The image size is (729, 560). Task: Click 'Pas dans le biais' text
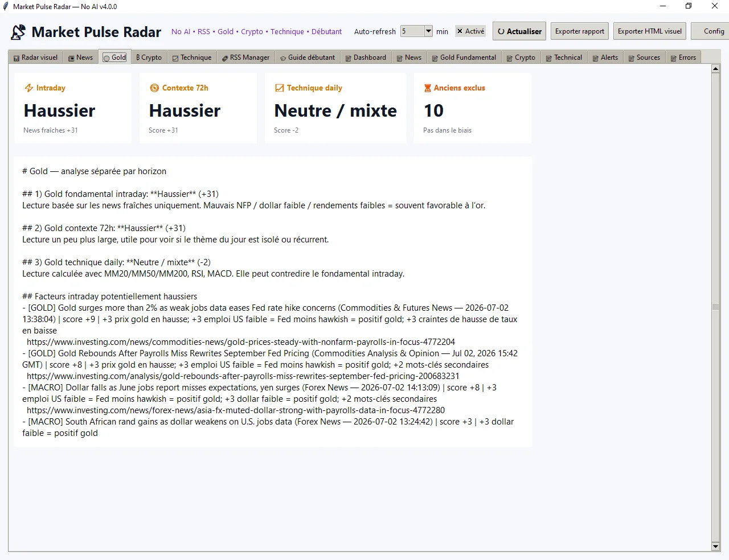447,130
